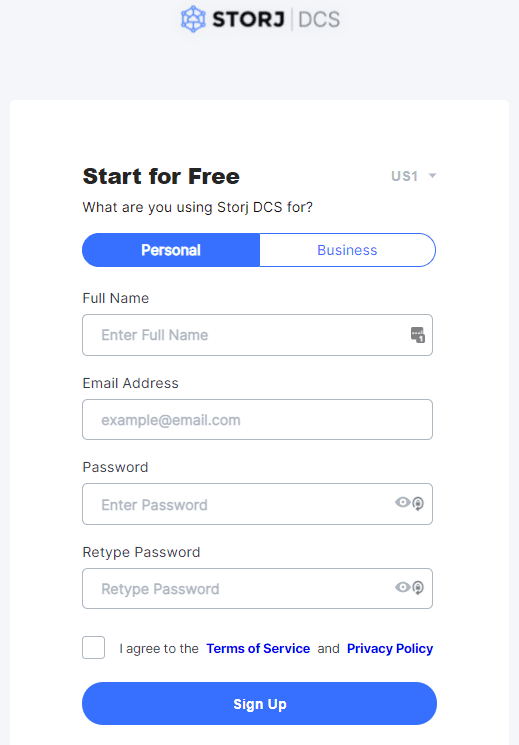The image size is (519, 745).
Task: Click the Email Address input box
Action: coord(258,420)
